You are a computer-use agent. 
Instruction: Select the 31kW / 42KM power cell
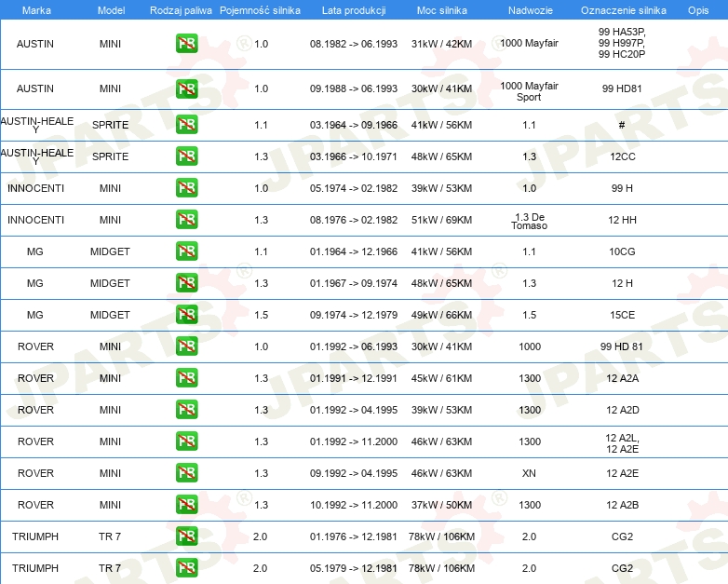[x=441, y=44]
